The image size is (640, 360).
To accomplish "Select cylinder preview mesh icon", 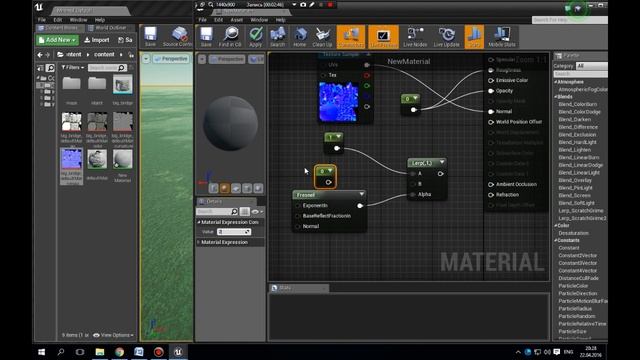I will click(213, 188).
